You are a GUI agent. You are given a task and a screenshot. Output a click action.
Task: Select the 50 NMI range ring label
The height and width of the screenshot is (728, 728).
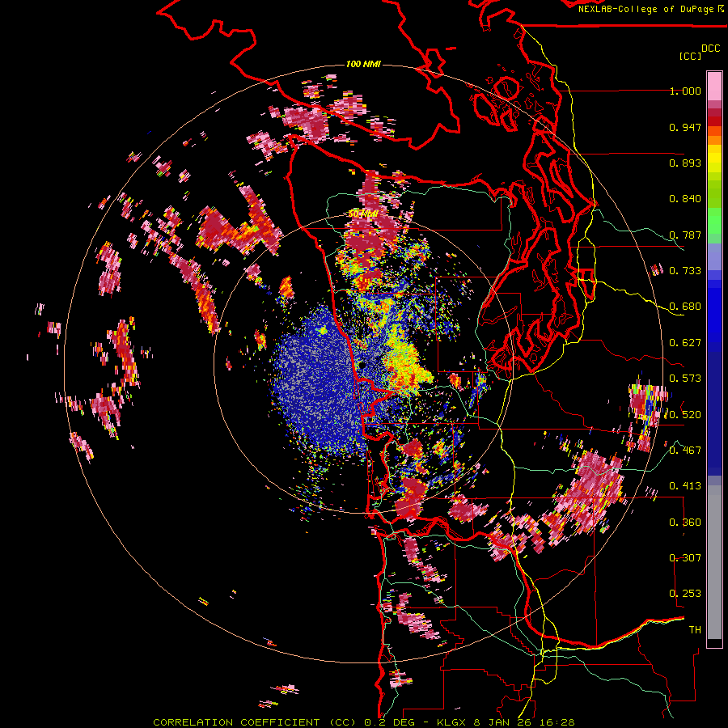[362, 214]
